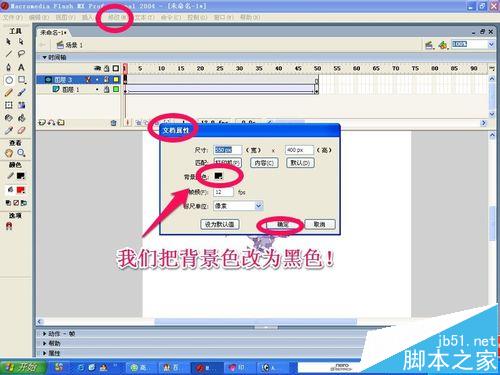Select the Hand tool

point(9,153)
